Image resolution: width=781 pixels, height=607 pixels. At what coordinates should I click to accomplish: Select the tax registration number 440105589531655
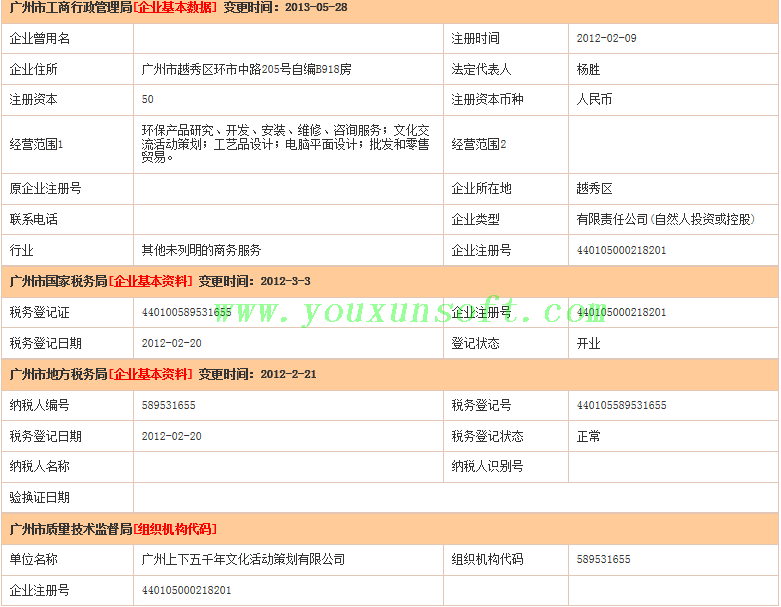[x=621, y=405]
